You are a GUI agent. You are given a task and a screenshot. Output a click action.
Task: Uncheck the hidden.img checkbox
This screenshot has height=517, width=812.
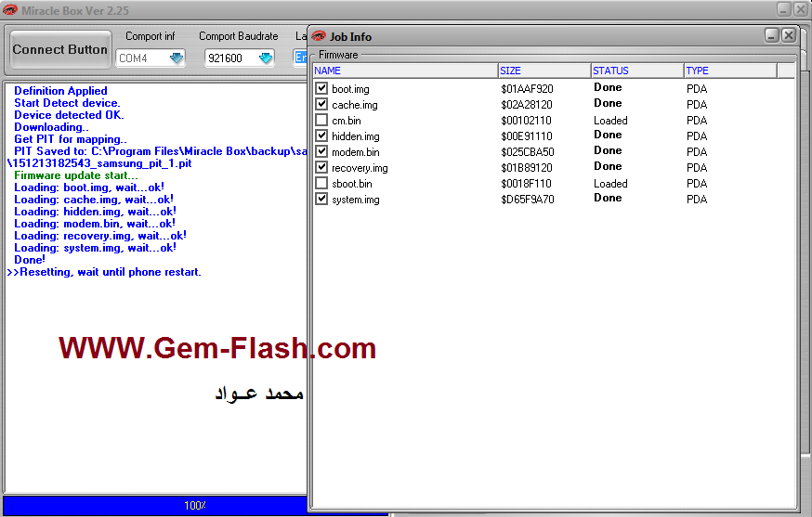point(321,136)
